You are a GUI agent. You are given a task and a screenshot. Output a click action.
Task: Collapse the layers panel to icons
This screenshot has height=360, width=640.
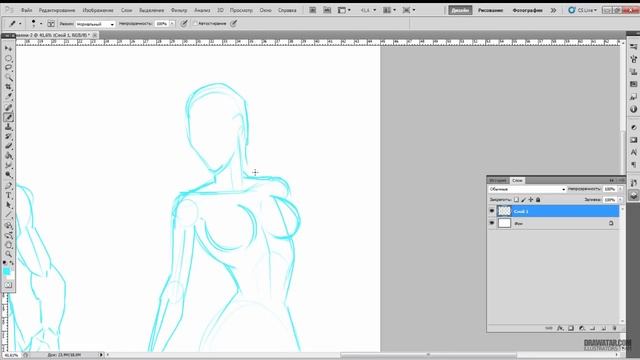click(611, 180)
